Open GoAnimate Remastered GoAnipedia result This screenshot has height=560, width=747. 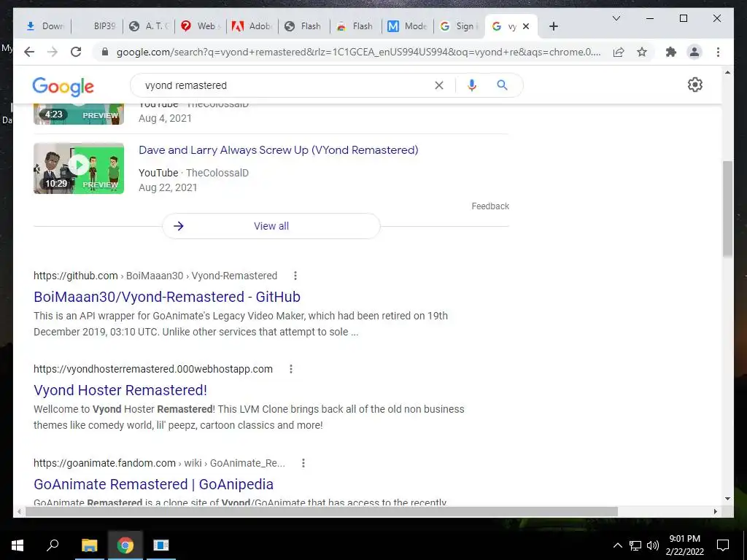click(153, 484)
